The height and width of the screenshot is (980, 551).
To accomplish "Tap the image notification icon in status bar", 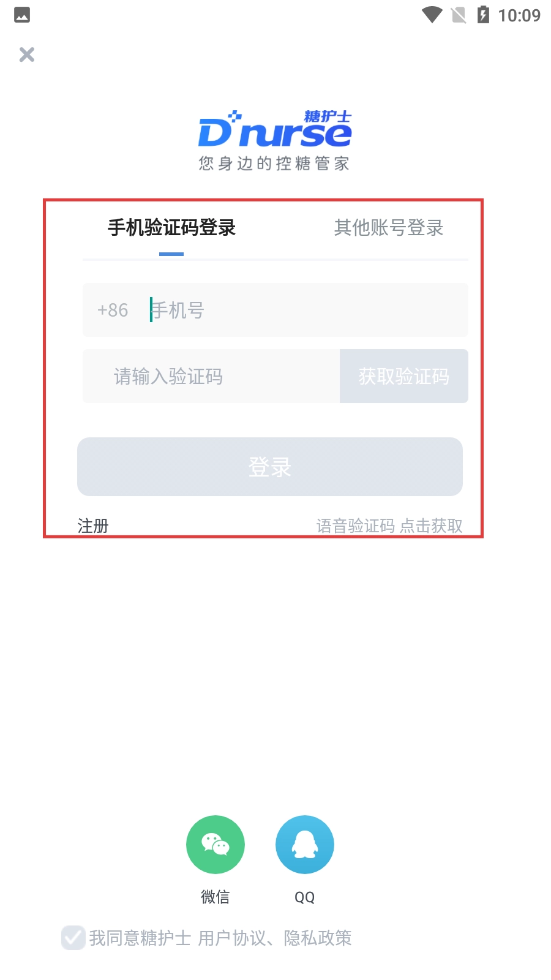I will click(x=22, y=15).
